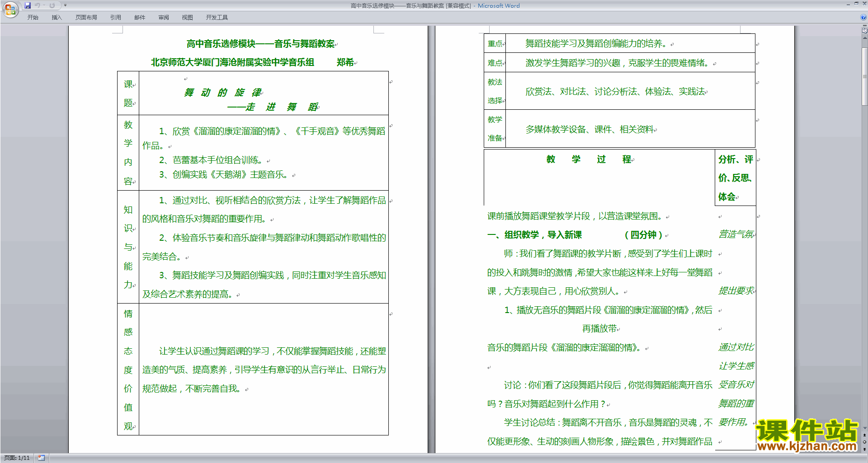Click the text 规范做起，不断完善自我。

tap(192, 388)
